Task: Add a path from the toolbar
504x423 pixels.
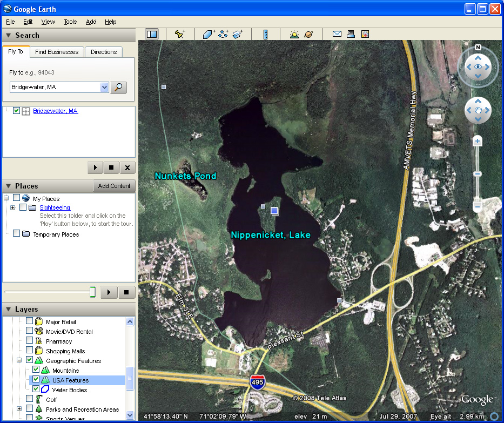Action: (223, 34)
